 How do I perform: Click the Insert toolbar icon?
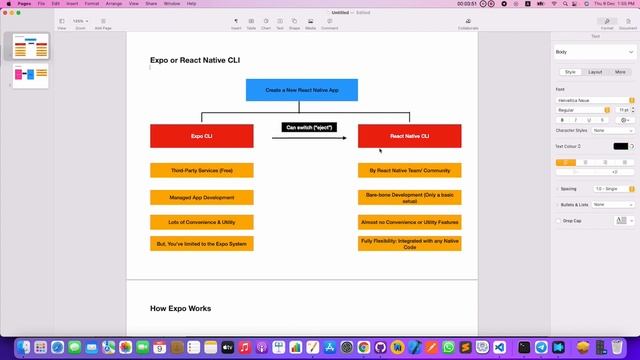click(236, 21)
